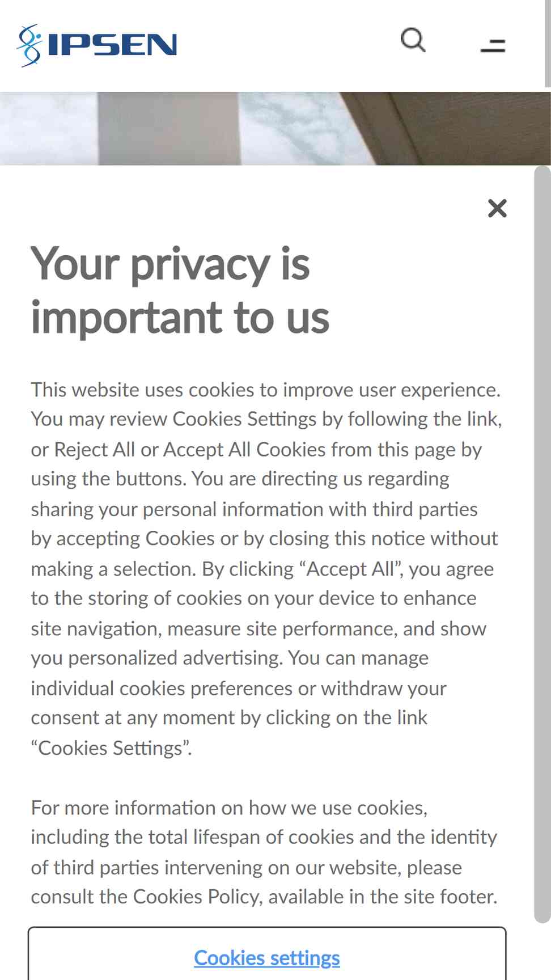Click the main page scrollbar beside the header

(x=548, y=44)
